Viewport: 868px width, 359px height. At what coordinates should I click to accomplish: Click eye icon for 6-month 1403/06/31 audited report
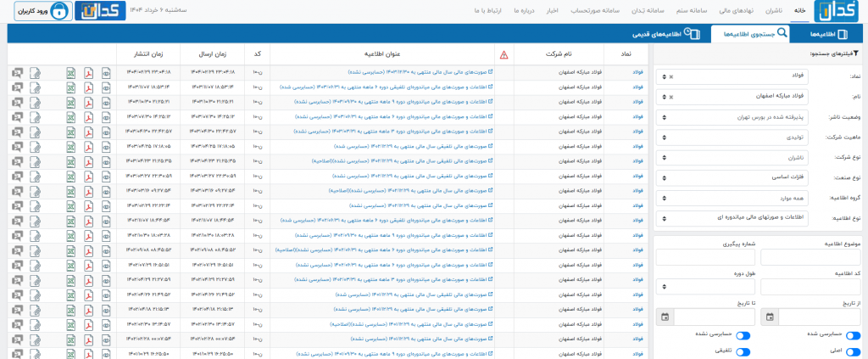coord(106,87)
